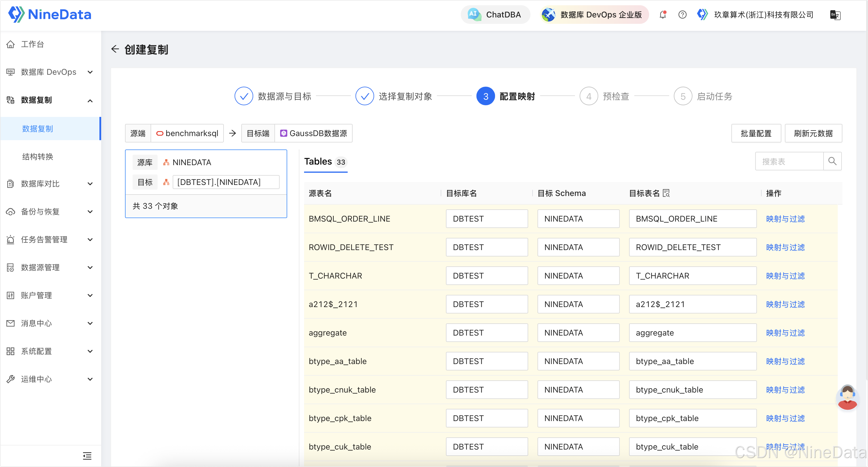This screenshot has height=467, width=868.
Task: Go to 工作台 in the sidebar
Action: click(32, 44)
